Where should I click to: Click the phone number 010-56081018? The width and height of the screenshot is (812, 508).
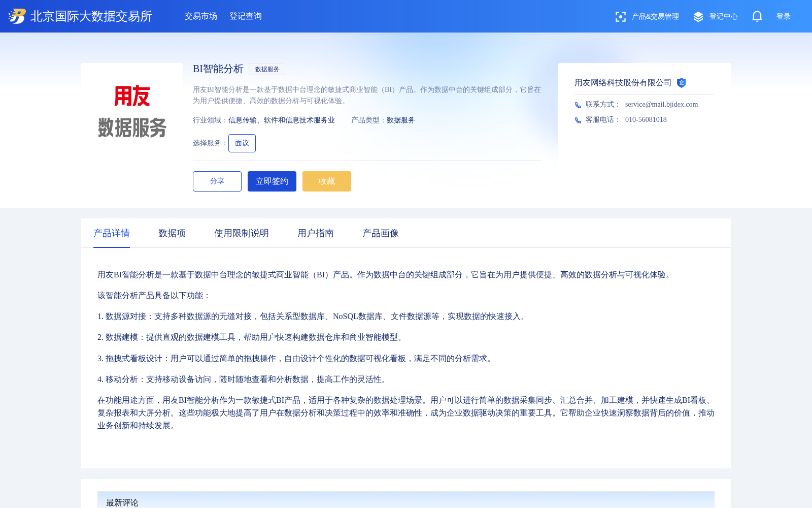pos(646,120)
